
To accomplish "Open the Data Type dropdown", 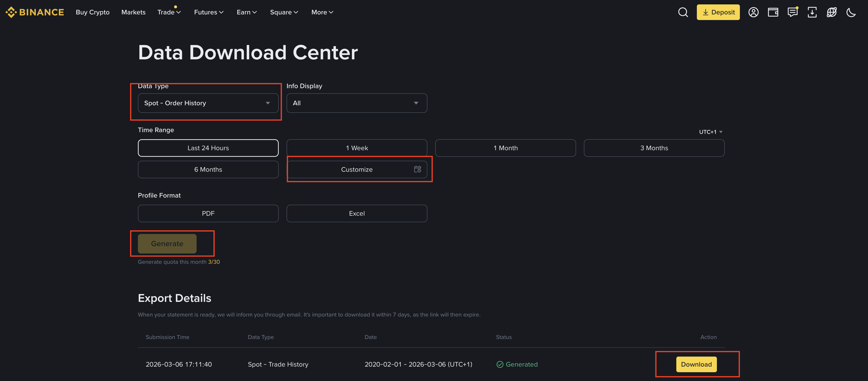I will [x=208, y=103].
